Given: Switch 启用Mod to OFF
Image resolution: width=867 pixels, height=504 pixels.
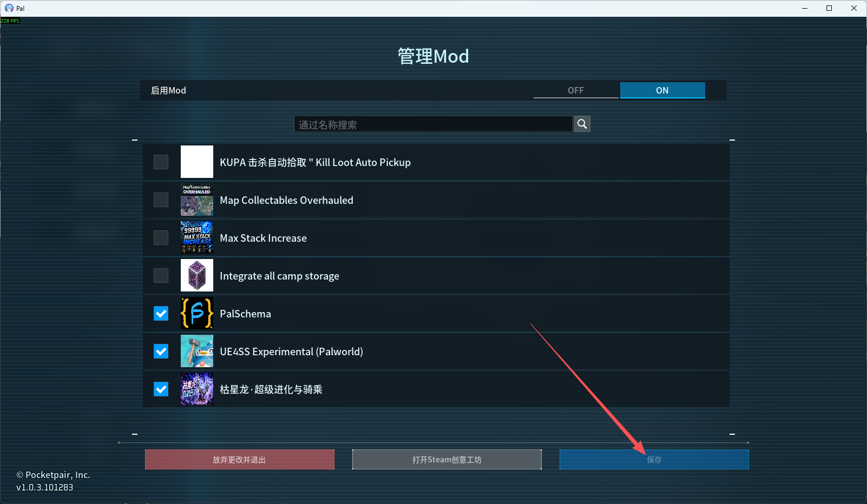Looking at the screenshot, I should pyautogui.click(x=576, y=90).
